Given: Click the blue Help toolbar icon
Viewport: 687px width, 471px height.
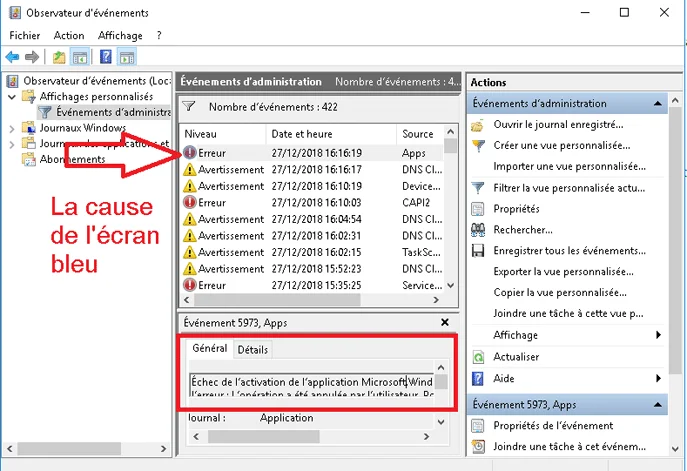Looking at the screenshot, I should 105,57.
